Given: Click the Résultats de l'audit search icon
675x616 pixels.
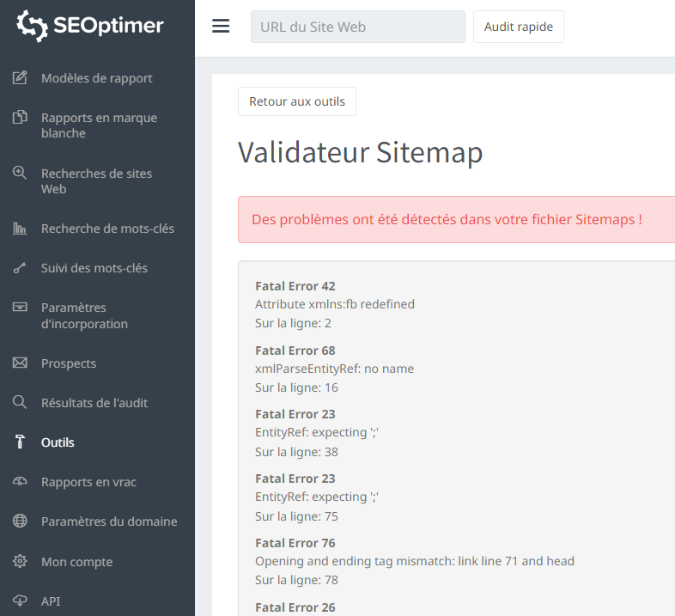Looking at the screenshot, I should pyautogui.click(x=20, y=403).
